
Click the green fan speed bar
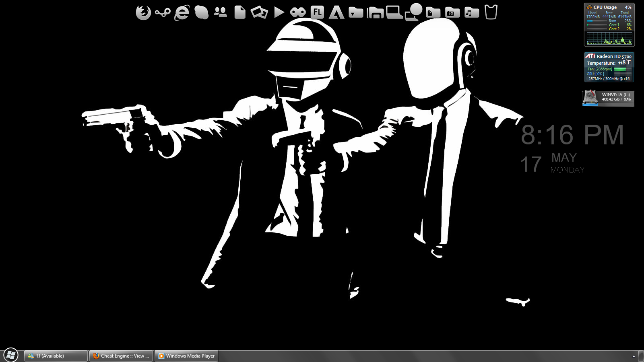(622, 69)
